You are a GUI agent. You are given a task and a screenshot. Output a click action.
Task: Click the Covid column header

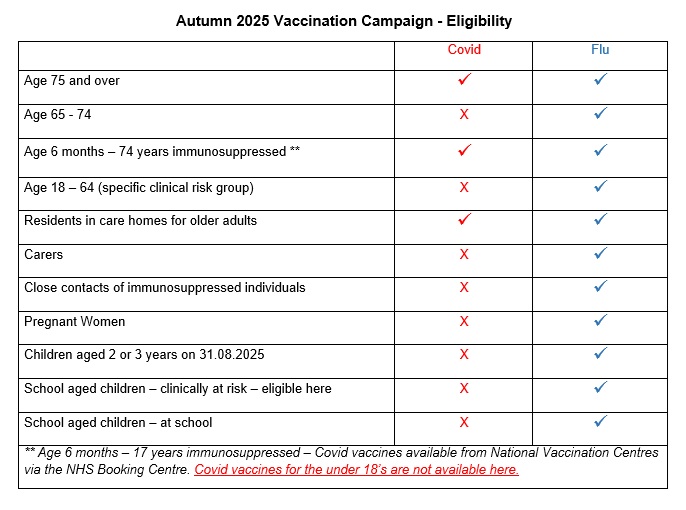[x=464, y=49]
